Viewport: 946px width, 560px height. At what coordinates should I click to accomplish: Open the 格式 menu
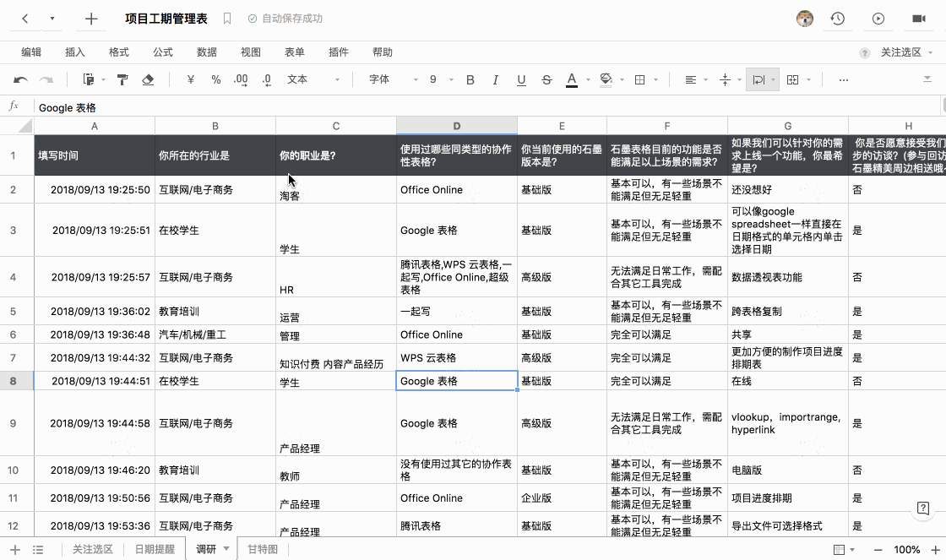coord(119,52)
